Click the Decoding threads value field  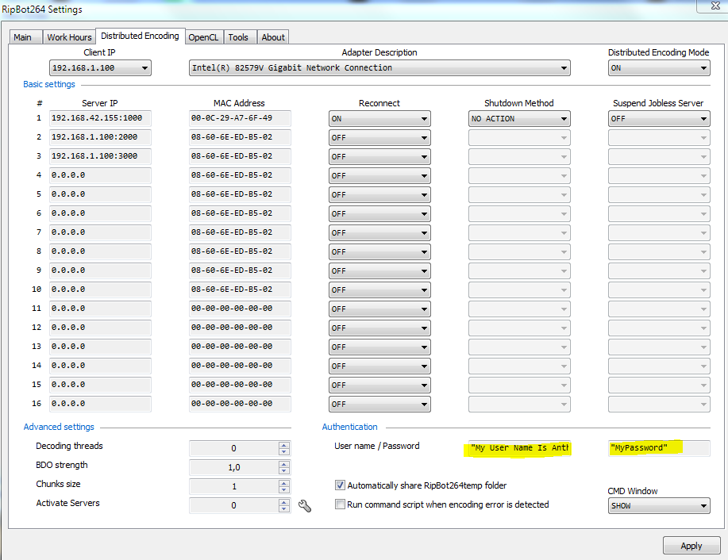pyautogui.click(x=233, y=449)
